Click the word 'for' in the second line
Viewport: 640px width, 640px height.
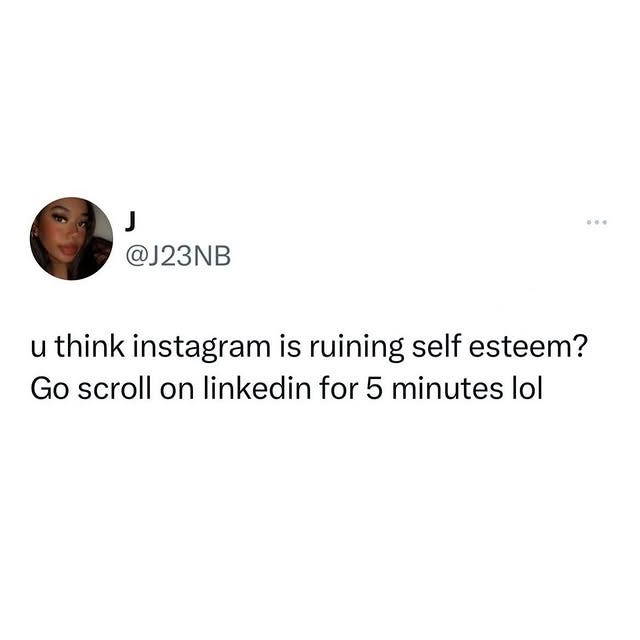[338, 388]
